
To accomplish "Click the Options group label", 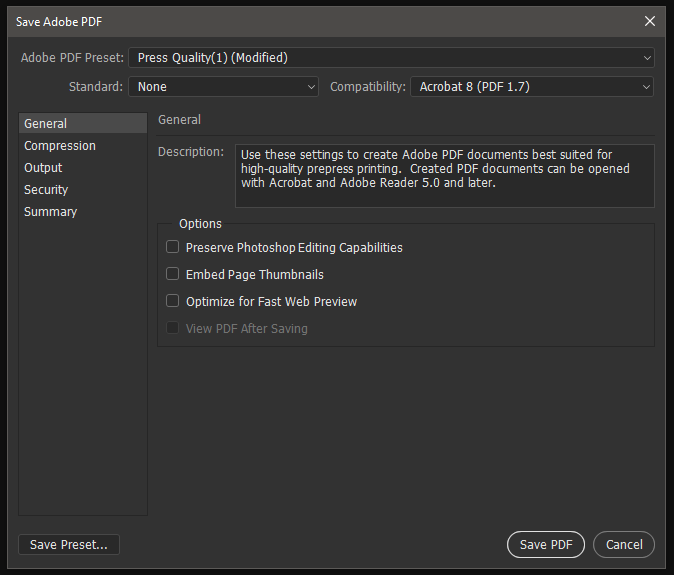I will tap(200, 223).
